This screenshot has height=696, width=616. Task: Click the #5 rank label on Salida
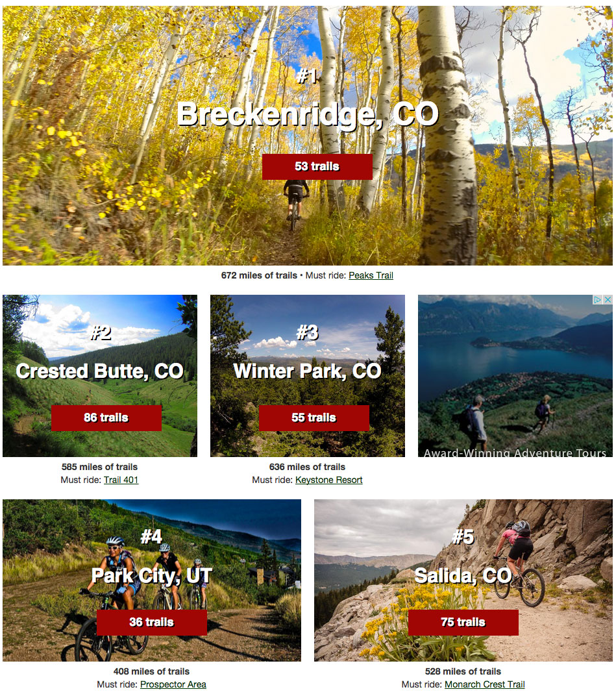pos(463,537)
